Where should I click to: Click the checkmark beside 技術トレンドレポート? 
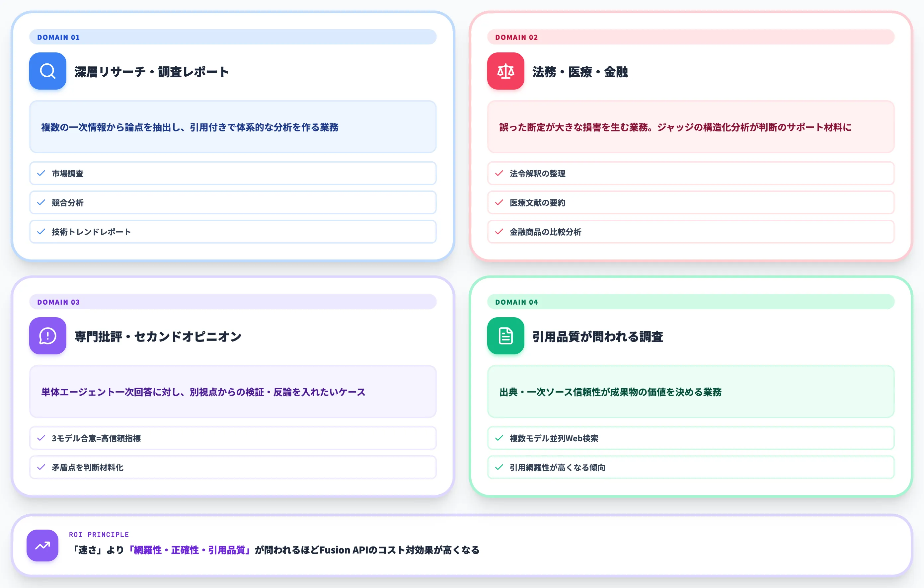click(41, 232)
